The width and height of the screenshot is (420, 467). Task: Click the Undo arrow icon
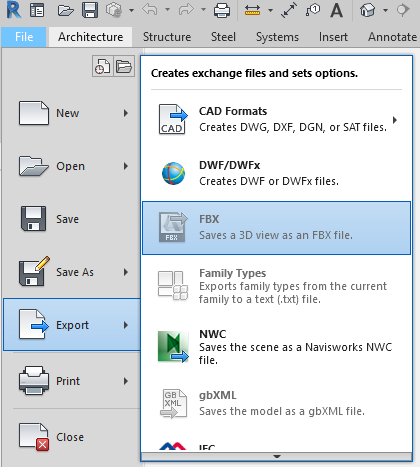[x=150, y=10]
